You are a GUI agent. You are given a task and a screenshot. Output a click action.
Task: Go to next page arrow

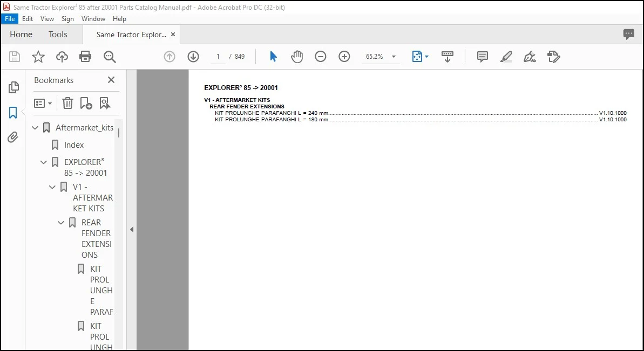point(193,57)
